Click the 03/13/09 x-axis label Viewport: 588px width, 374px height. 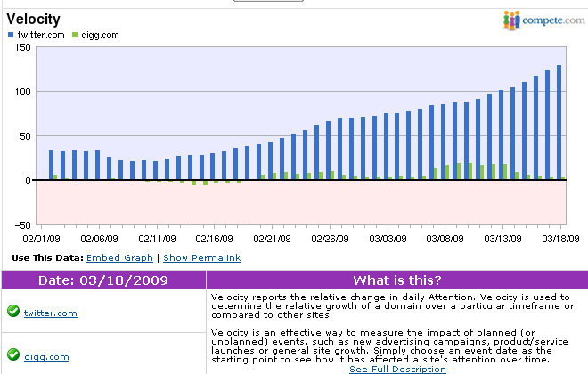[x=502, y=239]
